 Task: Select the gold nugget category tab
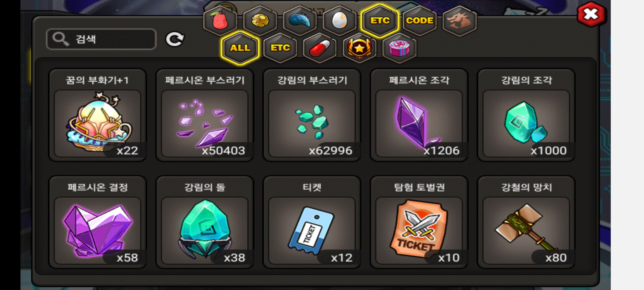point(260,21)
